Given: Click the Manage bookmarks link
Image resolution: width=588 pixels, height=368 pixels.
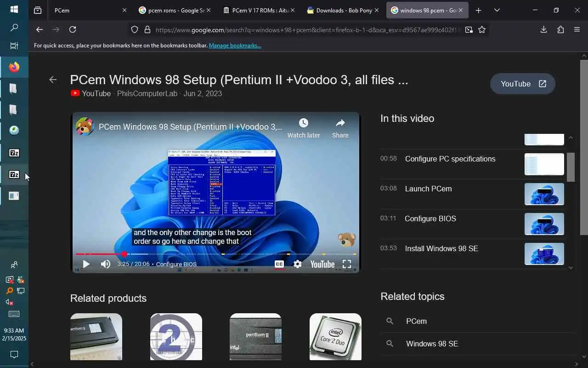Looking at the screenshot, I should click(x=235, y=46).
